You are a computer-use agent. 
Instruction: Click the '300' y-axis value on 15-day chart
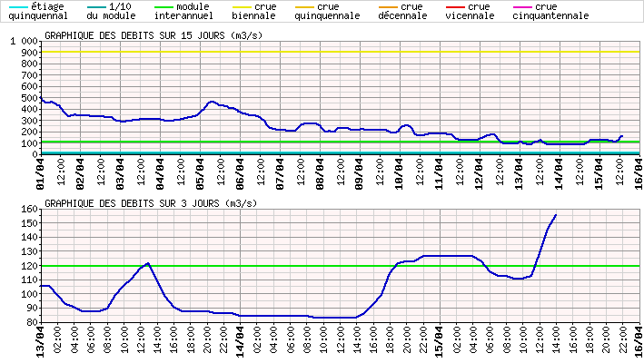30,121
